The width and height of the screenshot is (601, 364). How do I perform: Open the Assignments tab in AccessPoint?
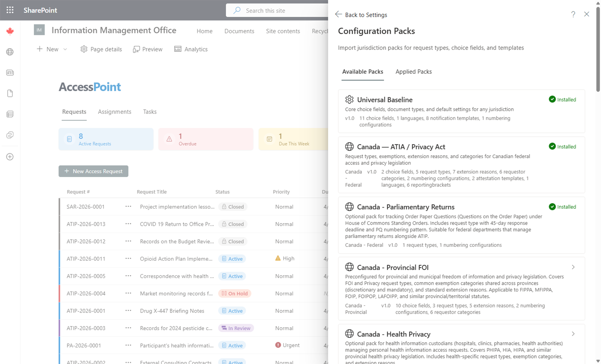pyautogui.click(x=115, y=112)
